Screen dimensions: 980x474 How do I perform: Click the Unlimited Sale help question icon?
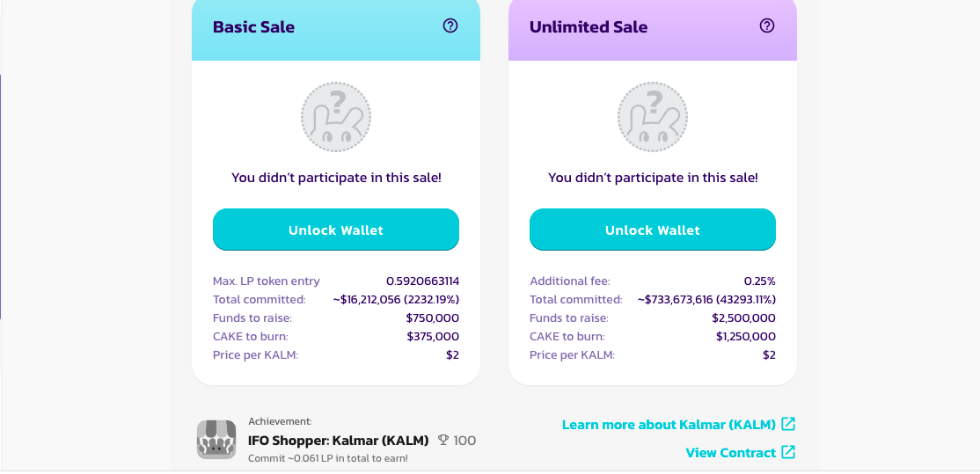(767, 26)
